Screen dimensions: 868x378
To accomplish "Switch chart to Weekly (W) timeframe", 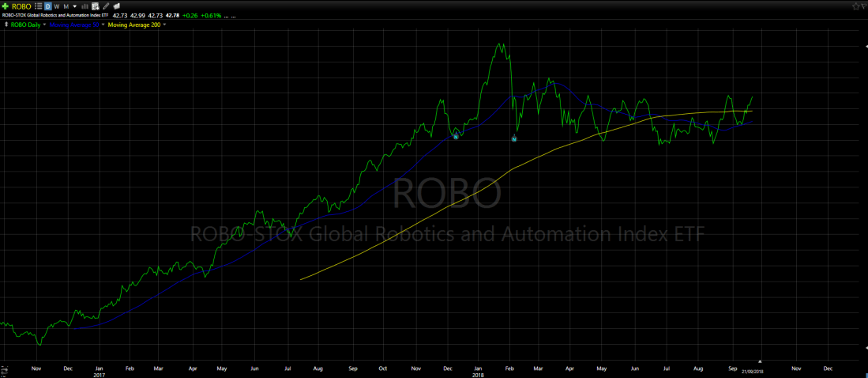I will 56,6.
